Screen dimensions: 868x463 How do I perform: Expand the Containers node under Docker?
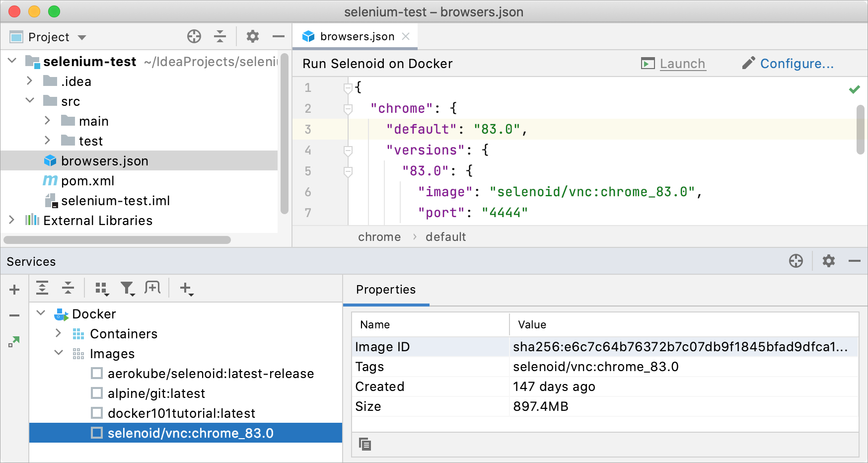(58, 333)
